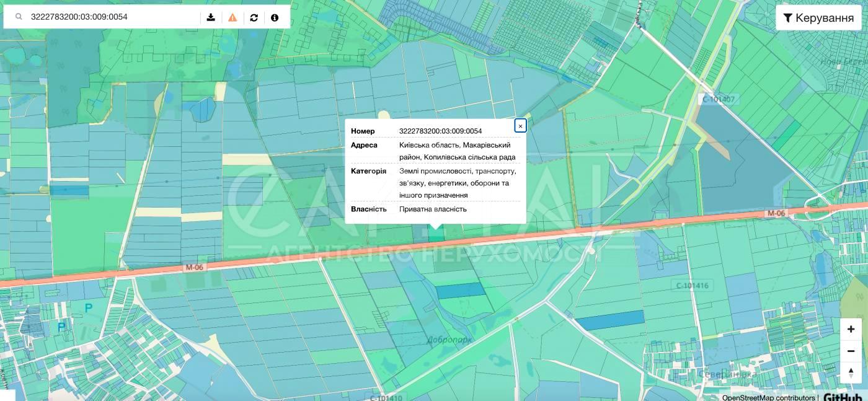
Task: Click the download icon in search bar
Action: click(211, 17)
